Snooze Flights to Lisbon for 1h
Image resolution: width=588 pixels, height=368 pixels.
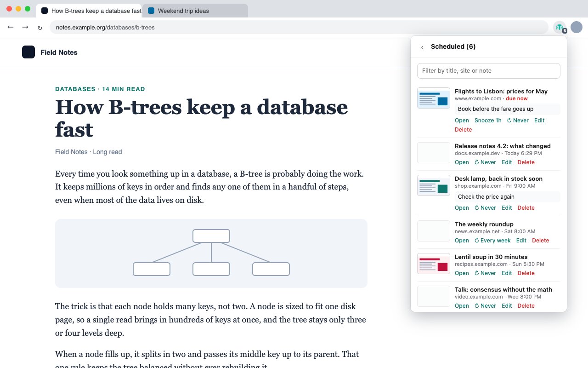pyautogui.click(x=488, y=121)
